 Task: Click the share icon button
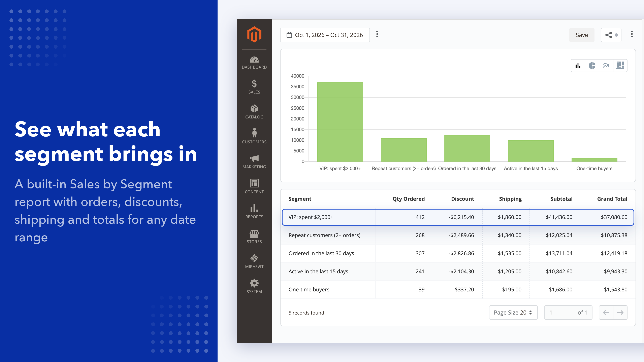click(x=611, y=35)
